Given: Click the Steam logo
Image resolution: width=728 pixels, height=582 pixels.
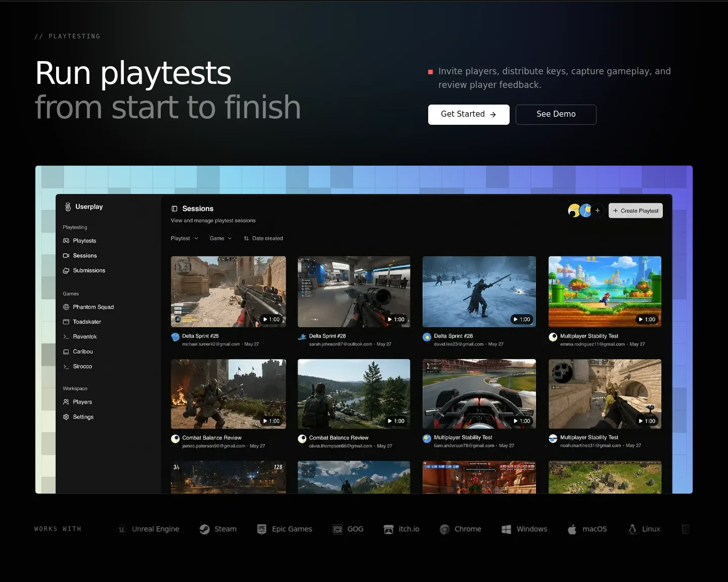Looking at the screenshot, I should tap(204, 529).
